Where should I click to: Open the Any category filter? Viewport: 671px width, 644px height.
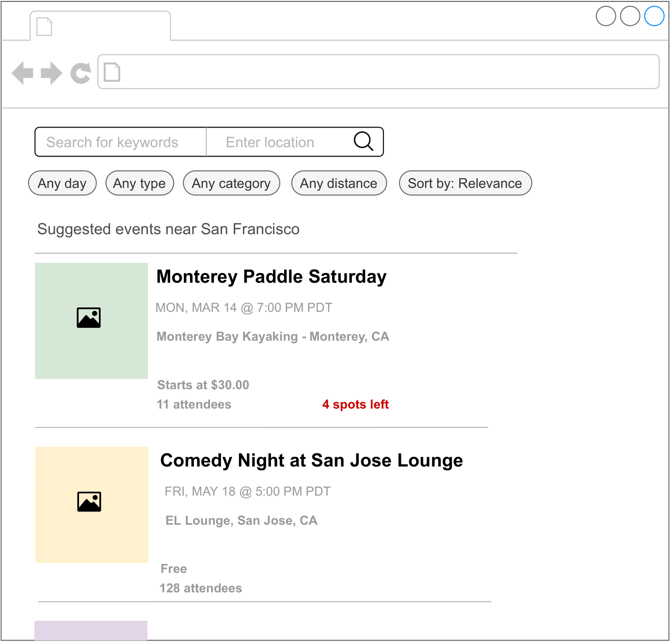coord(231,183)
